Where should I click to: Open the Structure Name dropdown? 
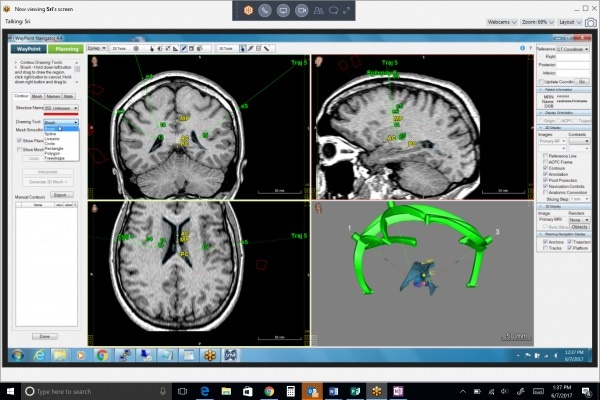point(61,107)
